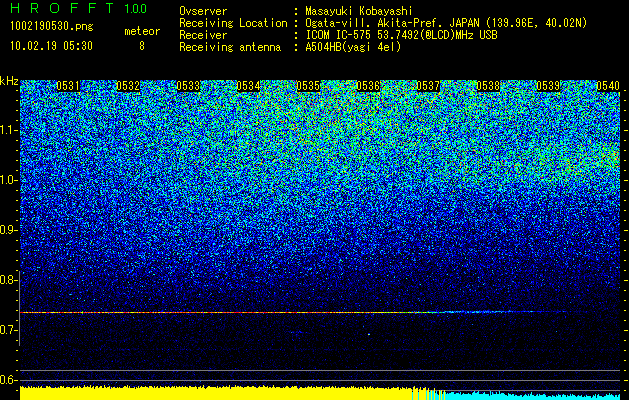Click the 0535 time marker
Screen dimensions: 629x400
click(x=308, y=86)
